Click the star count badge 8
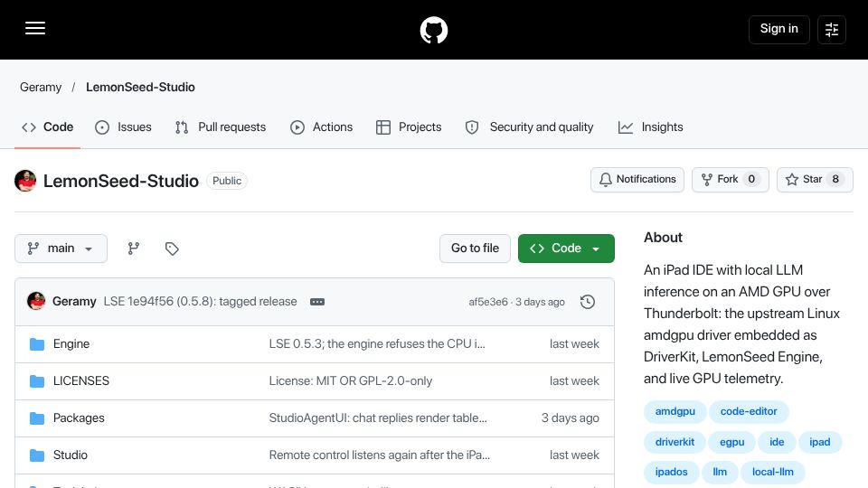868x488 pixels. pos(835,179)
